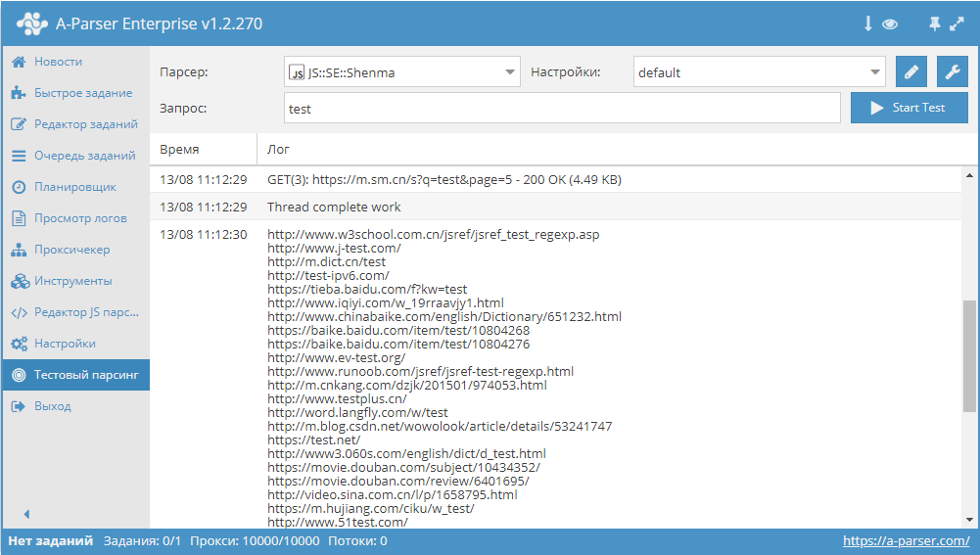980x555 pixels.
Task: Click the w3school.com.cn result URL
Action: (433, 234)
